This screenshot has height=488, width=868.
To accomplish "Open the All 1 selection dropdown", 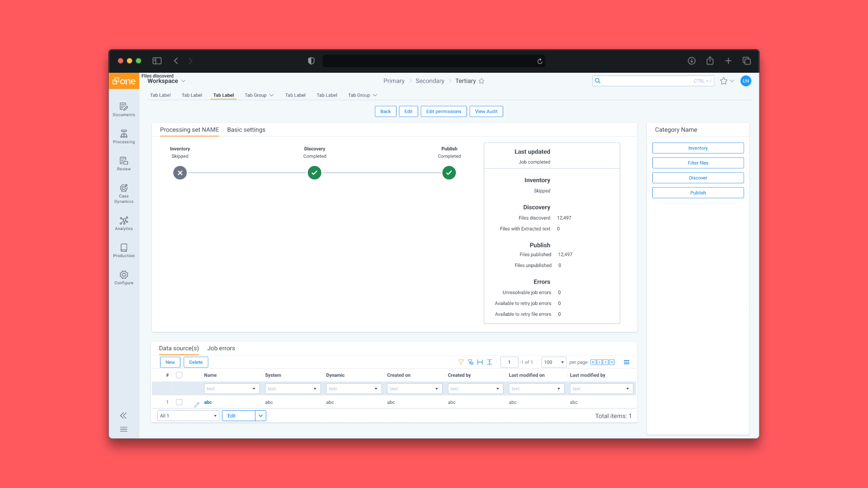I will [188, 416].
